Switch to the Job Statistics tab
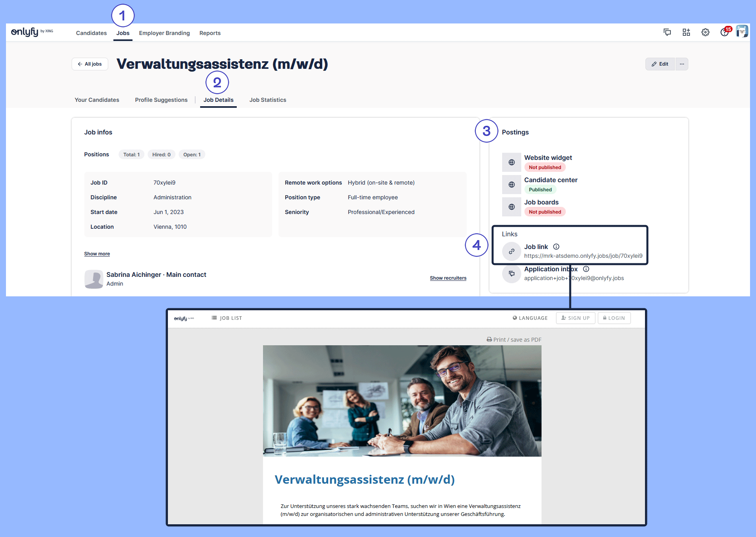 tap(267, 100)
